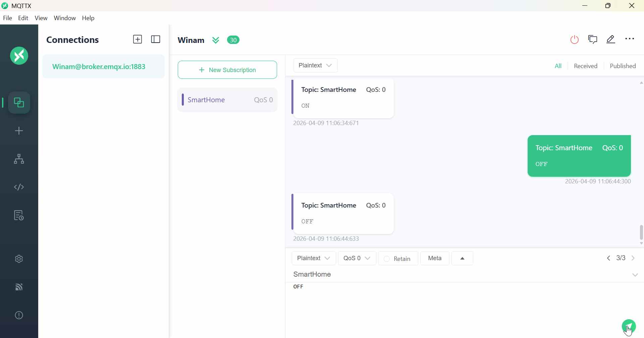
Task: Go to previous message history arrow
Action: pos(609,258)
